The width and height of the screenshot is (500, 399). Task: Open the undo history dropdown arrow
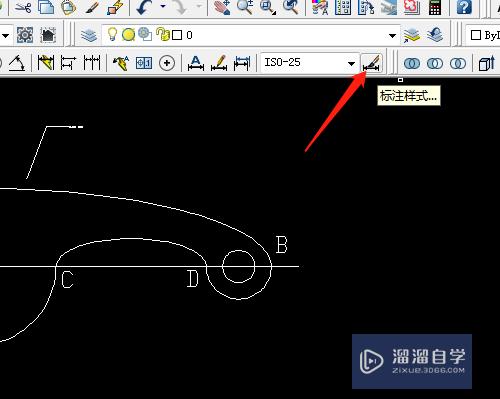point(163,6)
